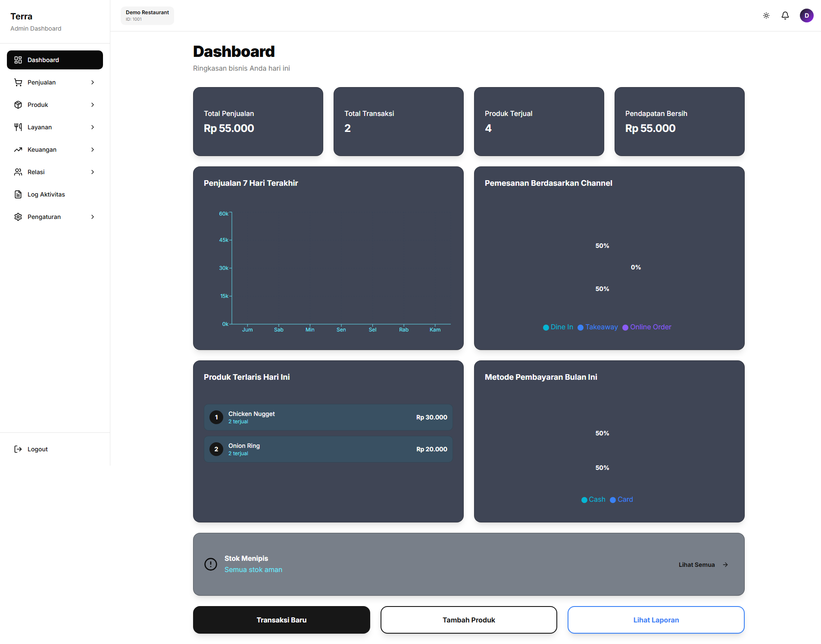Image resolution: width=821 pixels, height=644 pixels.
Task: Toggle the Cash legend in payment chart
Action: 593,500
